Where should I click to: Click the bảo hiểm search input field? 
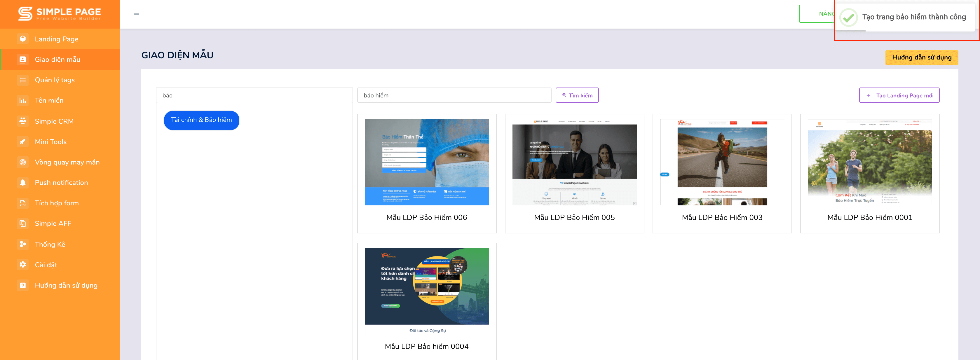click(x=454, y=95)
